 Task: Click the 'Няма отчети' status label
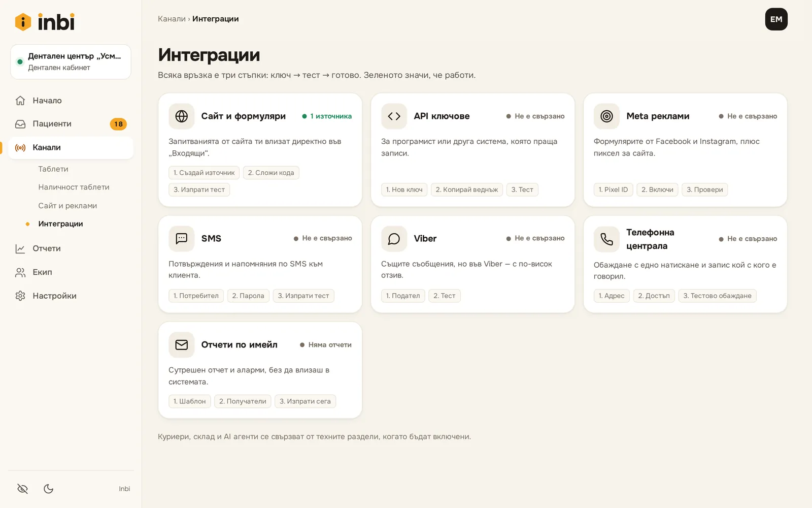[x=326, y=345]
